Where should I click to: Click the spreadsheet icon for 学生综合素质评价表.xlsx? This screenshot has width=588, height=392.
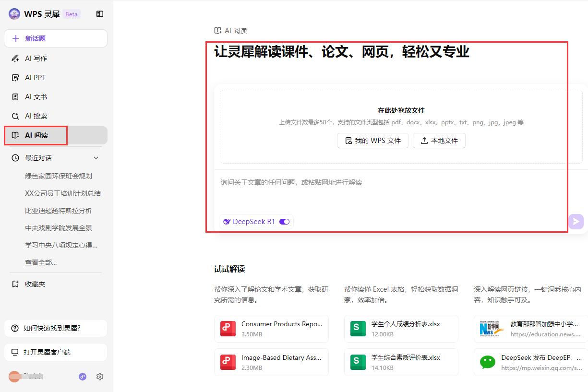coord(358,362)
